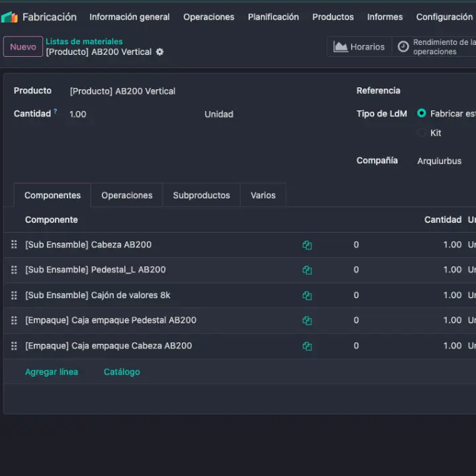This screenshot has height=476, width=476.
Task: Expand the Informes menu
Action: point(385,17)
